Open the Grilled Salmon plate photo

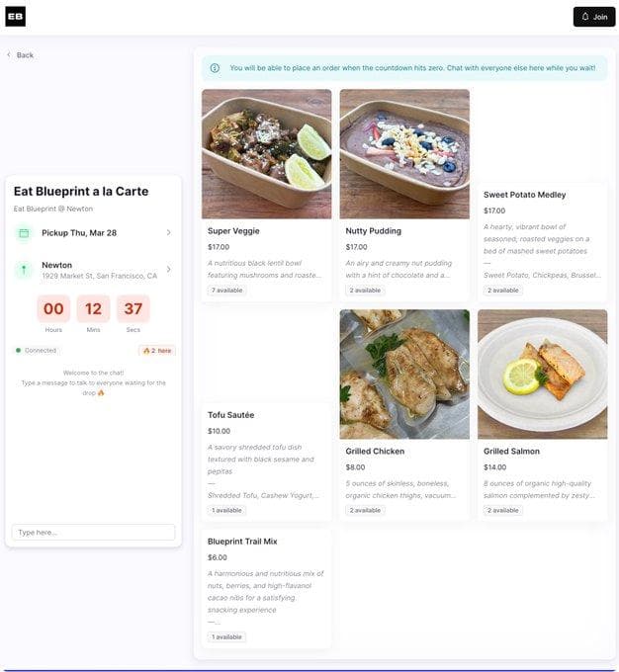pos(542,375)
